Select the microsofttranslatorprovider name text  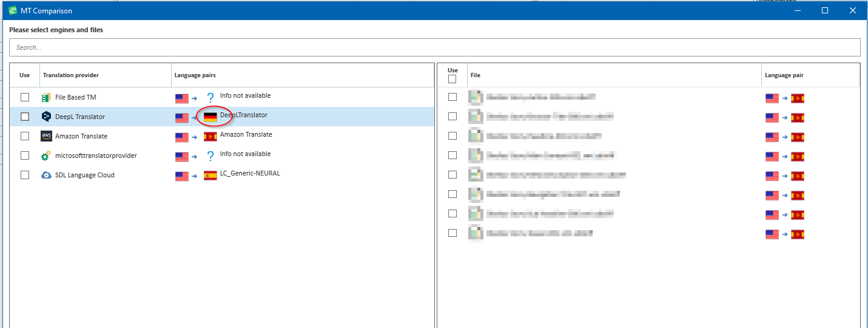tap(96, 155)
